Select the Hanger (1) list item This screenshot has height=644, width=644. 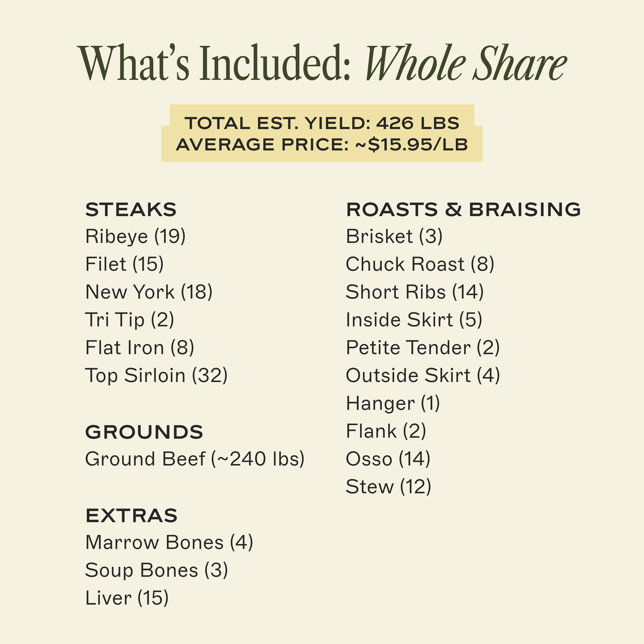393,404
